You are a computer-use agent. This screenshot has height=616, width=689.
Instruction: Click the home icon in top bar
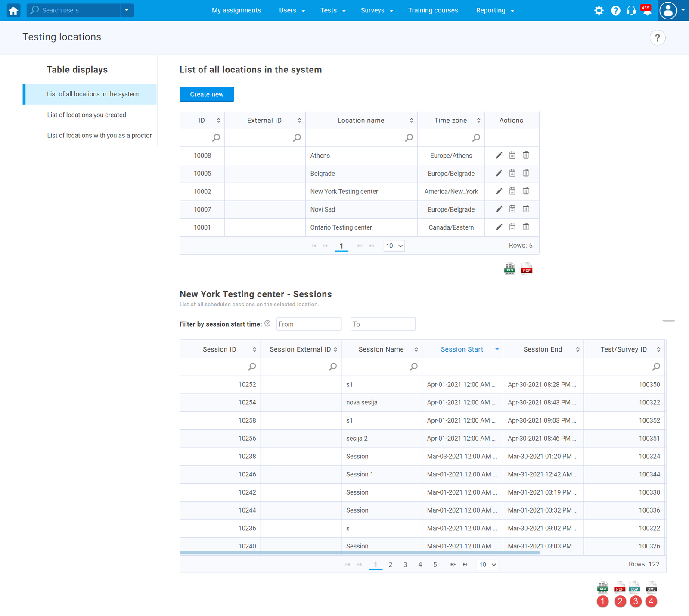13,10
